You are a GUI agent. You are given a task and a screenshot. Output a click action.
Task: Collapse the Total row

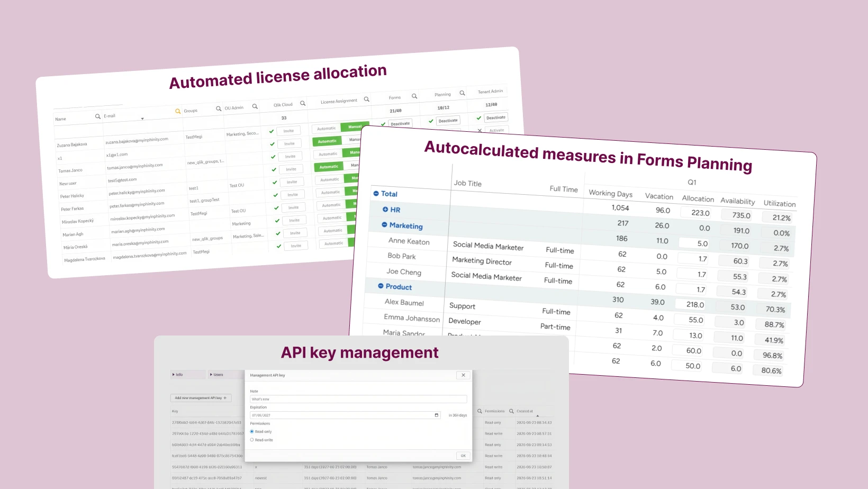(376, 194)
